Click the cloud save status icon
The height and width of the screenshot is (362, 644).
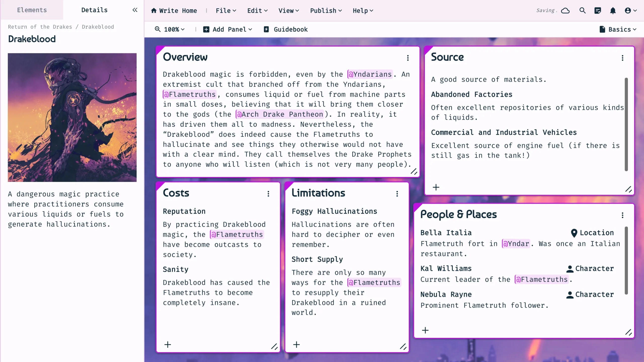[565, 11]
